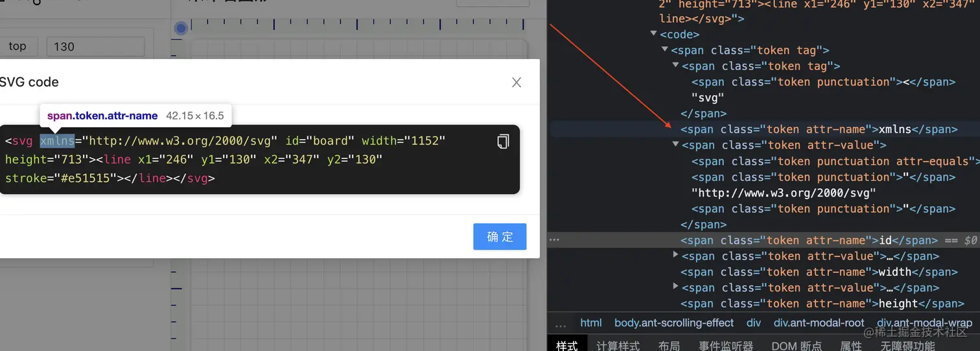Collapse the <code> node

point(654,34)
